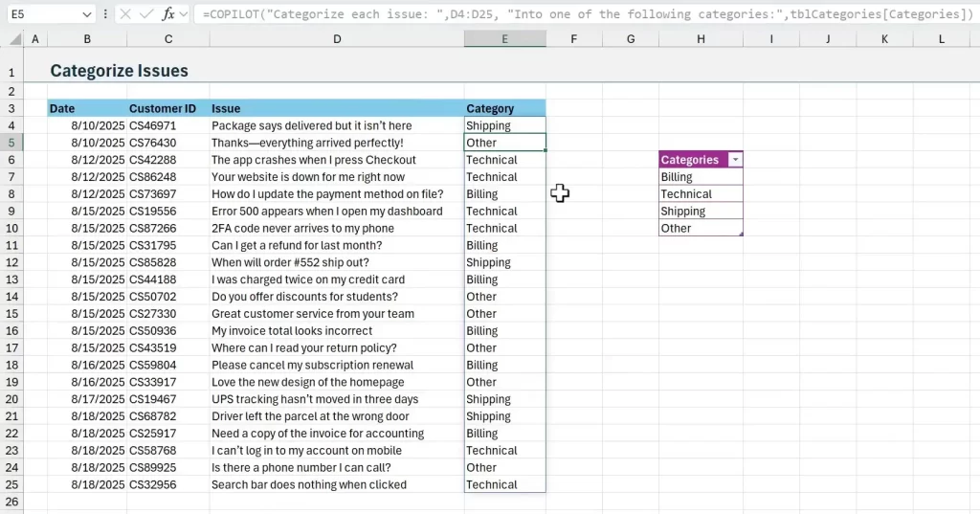The width and height of the screenshot is (980, 514).
Task: Click the enter checkmark in formula bar
Action: [145, 14]
